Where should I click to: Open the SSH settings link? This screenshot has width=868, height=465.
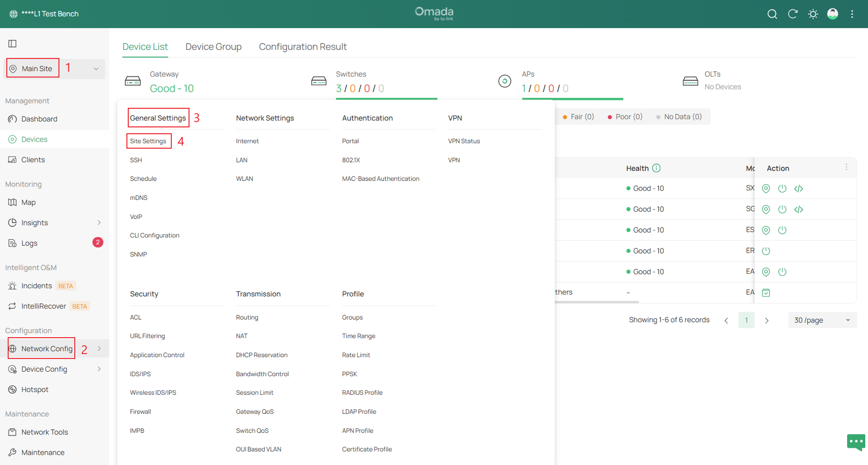(136, 160)
